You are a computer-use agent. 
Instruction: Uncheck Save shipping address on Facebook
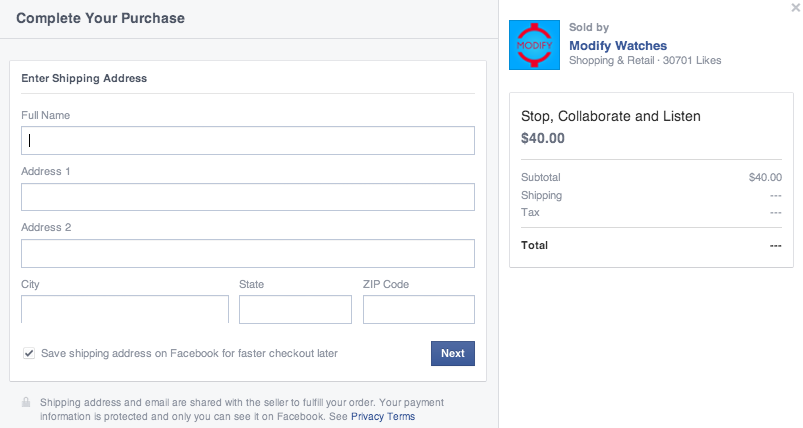(29, 353)
